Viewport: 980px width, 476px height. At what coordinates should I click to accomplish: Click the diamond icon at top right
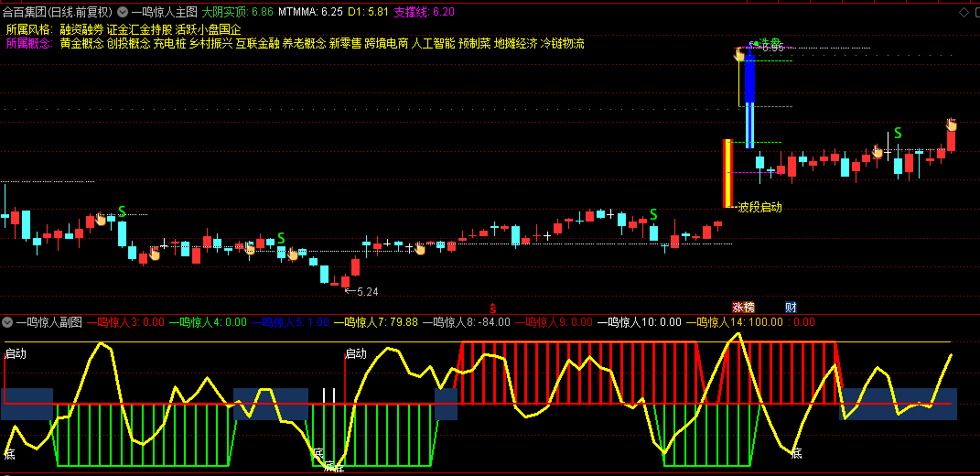tap(963, 13)
